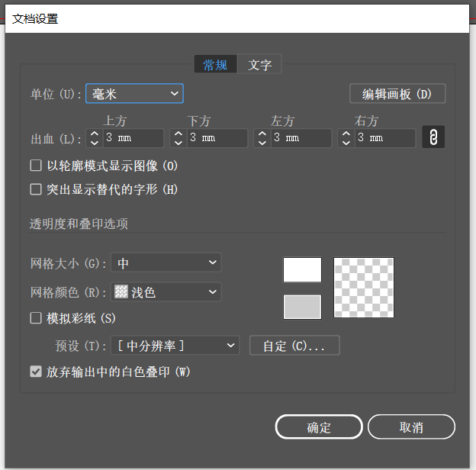This screenshot has height=470, width=476.
Task: Enable simulate colored paper checkbox
Action: click(36, 318)
